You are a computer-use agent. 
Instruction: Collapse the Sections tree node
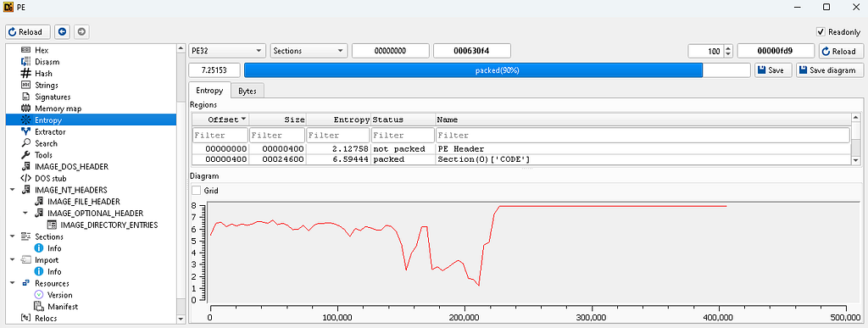12,236
